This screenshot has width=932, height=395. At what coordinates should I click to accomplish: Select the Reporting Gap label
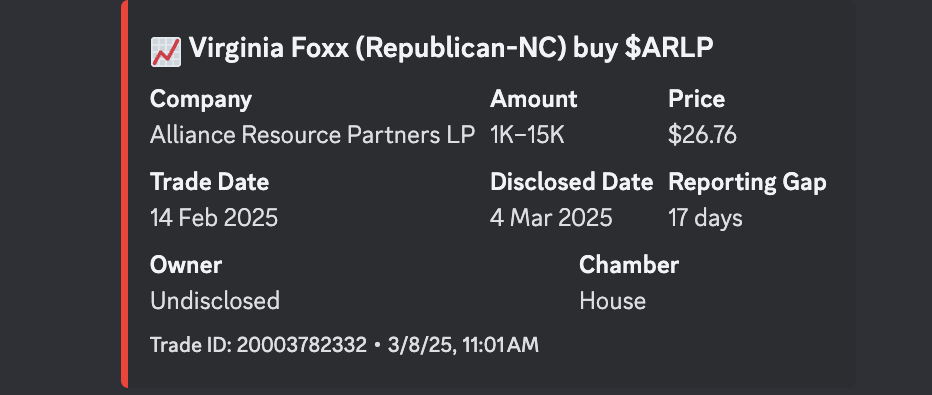pos(747,182)
